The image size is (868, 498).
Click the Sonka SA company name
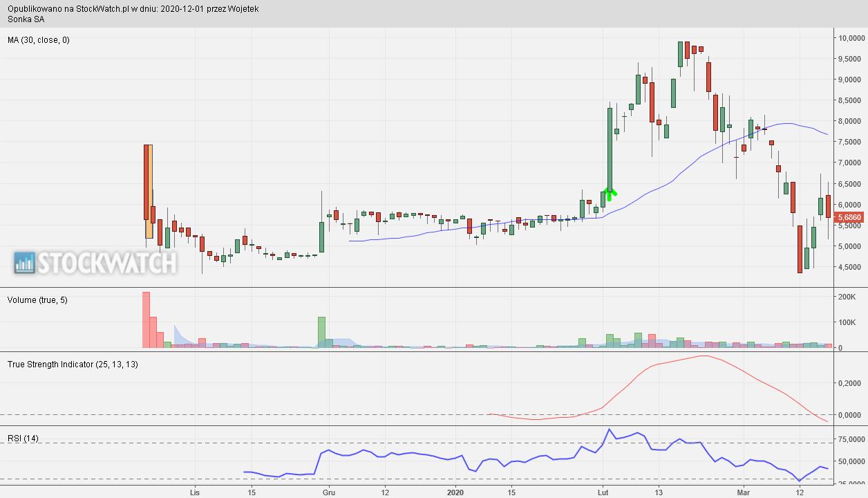pyautogui.click(x=26, y=19)
